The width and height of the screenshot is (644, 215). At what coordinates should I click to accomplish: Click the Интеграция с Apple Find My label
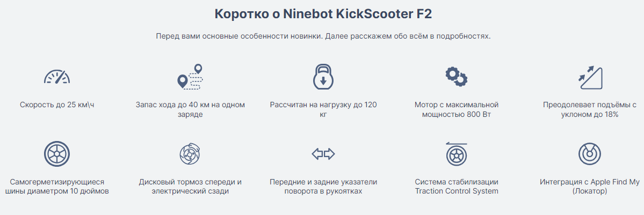tap(590, 182)
